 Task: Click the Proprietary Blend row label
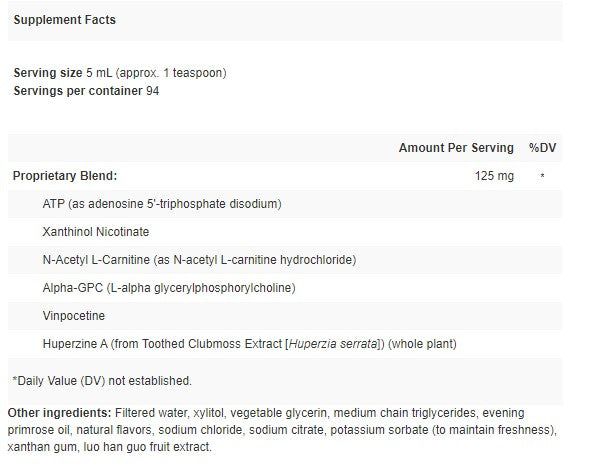[64, 176]
